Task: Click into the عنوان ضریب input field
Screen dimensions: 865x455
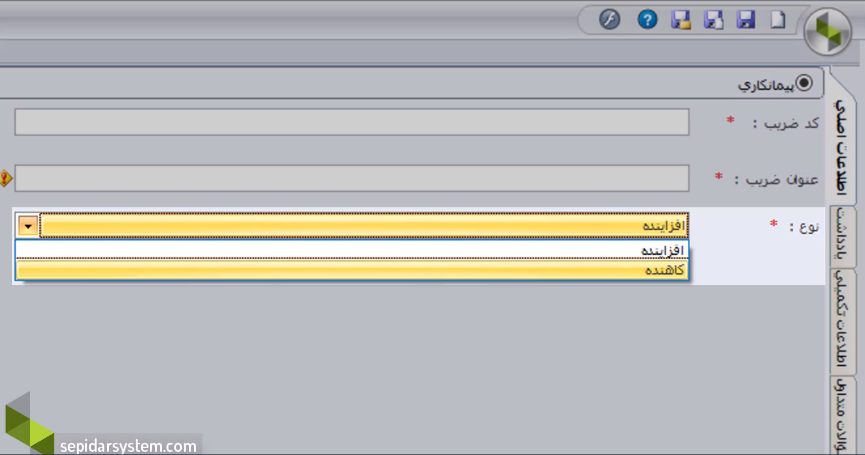Action: coord(352,178)
